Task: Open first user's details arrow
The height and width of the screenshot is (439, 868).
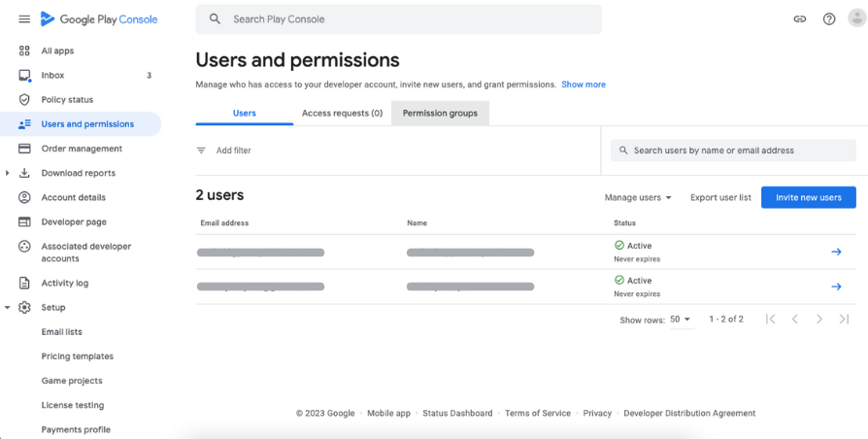Action: click(x=836, y=252)
